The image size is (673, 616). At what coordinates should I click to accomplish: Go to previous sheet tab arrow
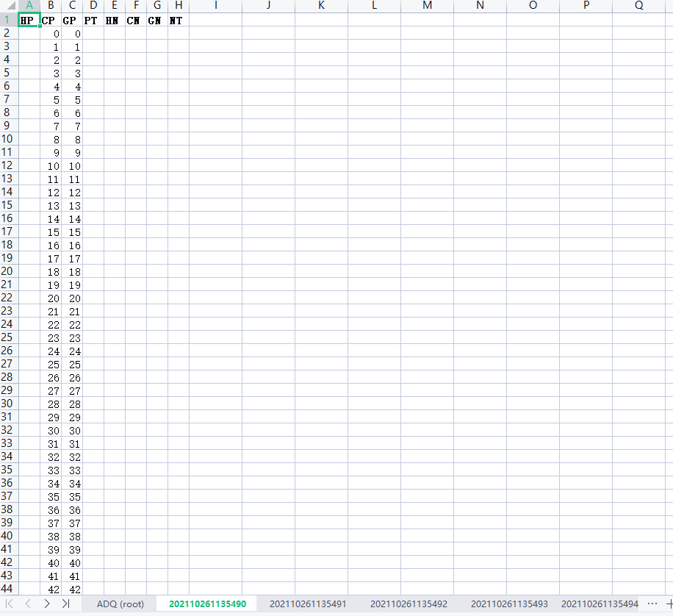[28, 604]
